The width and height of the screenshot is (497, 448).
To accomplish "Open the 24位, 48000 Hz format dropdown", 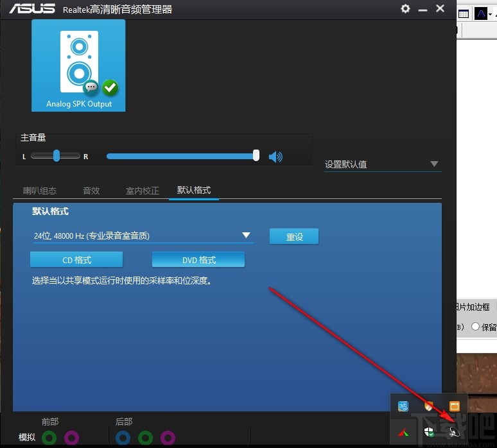I will point(143,236).
